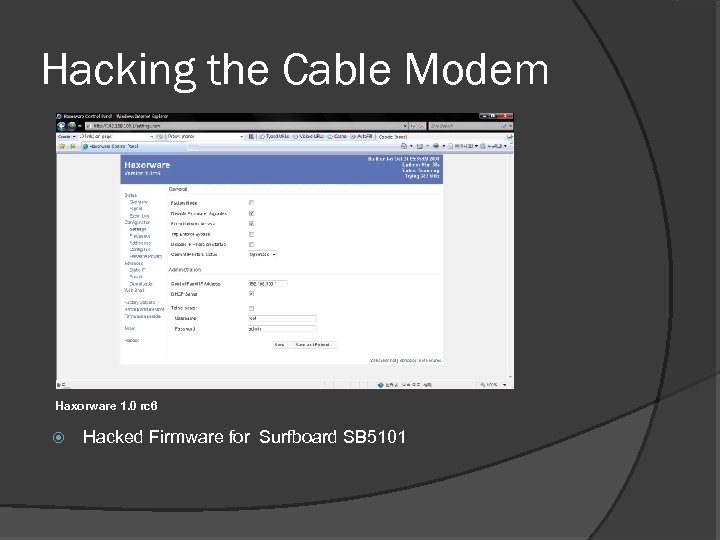
Task: Open the zoom level dropdown in status bar
Action: 505,385
